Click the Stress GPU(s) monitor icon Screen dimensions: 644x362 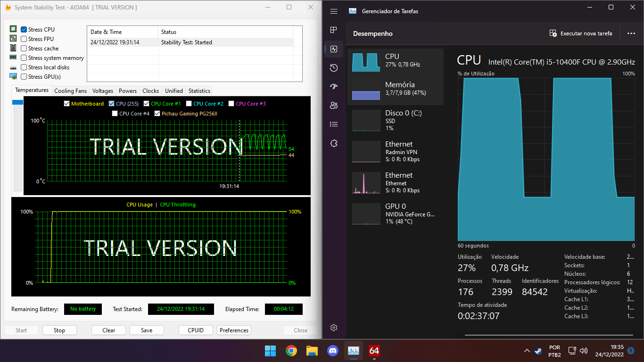tap(13, 76)
